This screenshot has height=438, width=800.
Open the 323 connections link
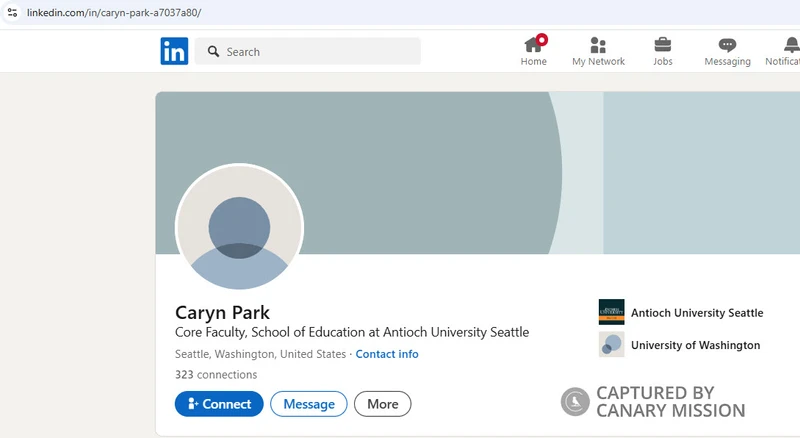click(x=216, y=375)
